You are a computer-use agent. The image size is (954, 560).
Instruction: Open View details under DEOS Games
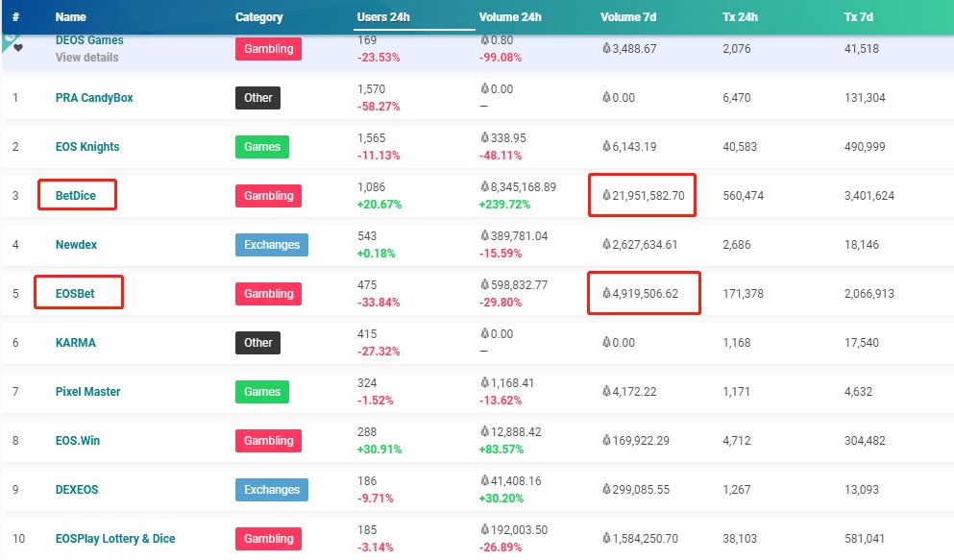[87, 58]
